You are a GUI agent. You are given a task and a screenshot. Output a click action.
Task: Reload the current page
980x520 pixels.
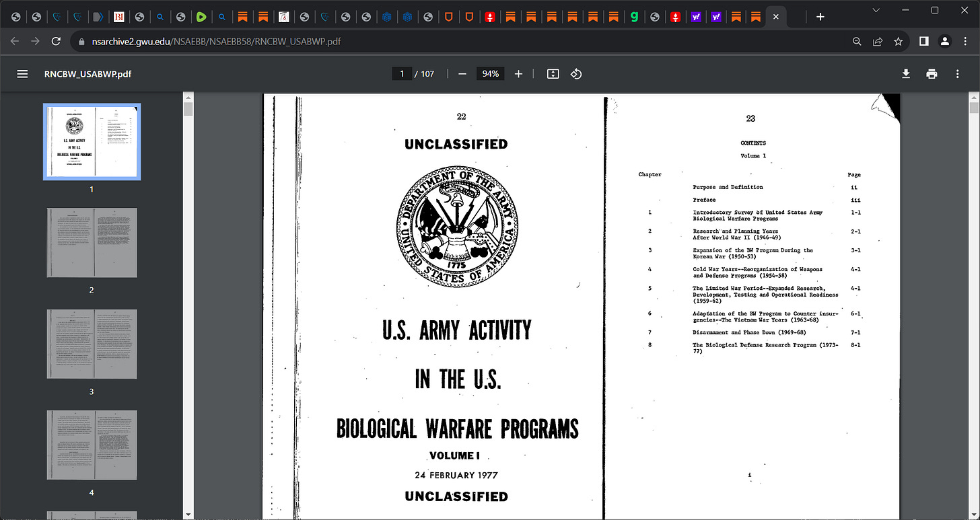pyautogui.click(x=56, y=41)
